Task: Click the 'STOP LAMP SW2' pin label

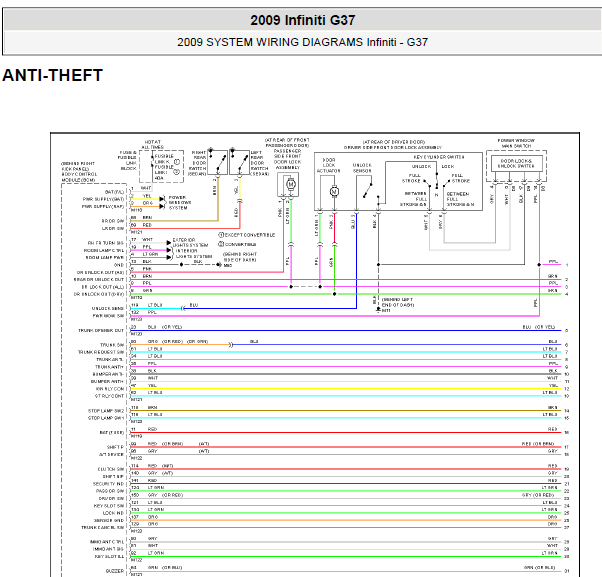Action: click(x=106, y=411)
